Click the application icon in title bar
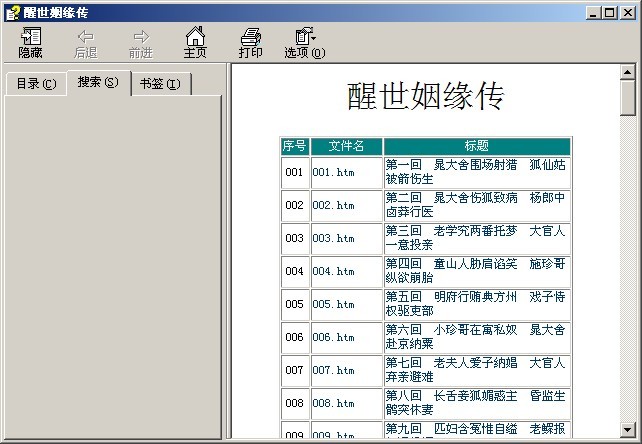The image size is (642, 444). [12, 12]
